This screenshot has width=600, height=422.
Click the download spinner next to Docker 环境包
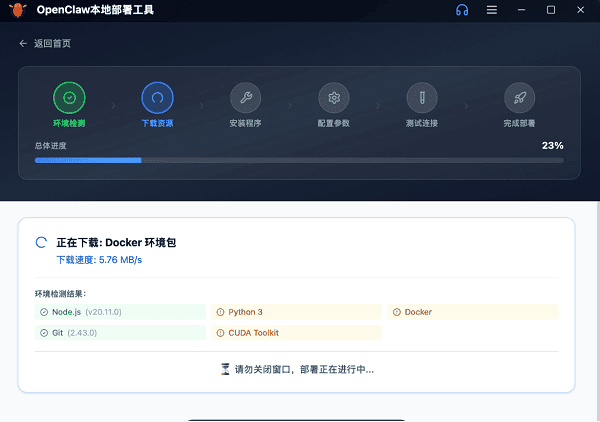(41, 242)
